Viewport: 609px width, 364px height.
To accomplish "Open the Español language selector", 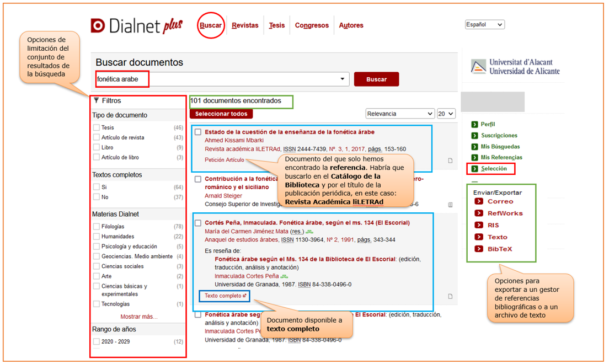I will point(484,25).
